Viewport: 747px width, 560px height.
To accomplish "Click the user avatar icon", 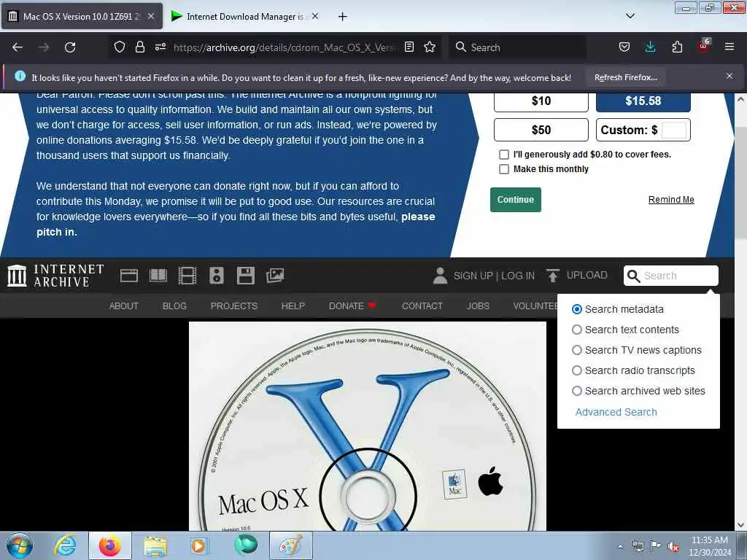I will [x=440, y=276].
